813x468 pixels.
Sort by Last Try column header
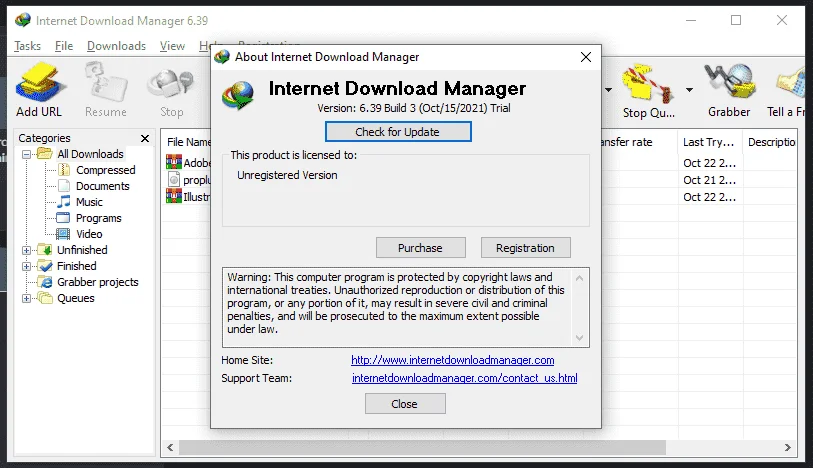709,142
